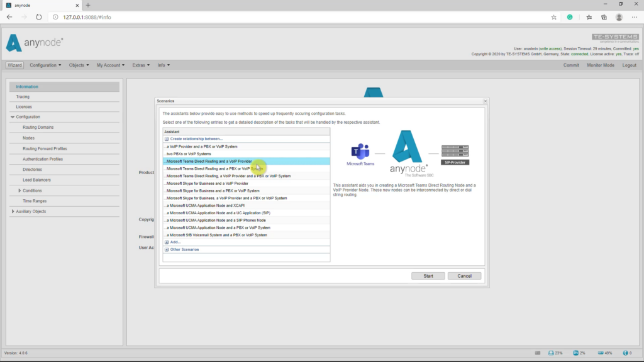This screenshot has width=644, height=362.
Task: Click Commit in the top bar
Action: [x=571, y=65]
